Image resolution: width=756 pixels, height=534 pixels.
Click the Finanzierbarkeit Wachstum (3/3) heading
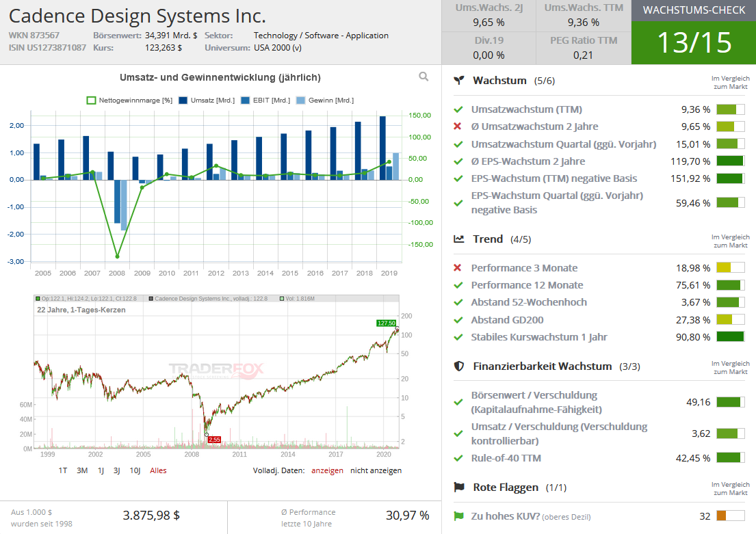pos(557,366)
